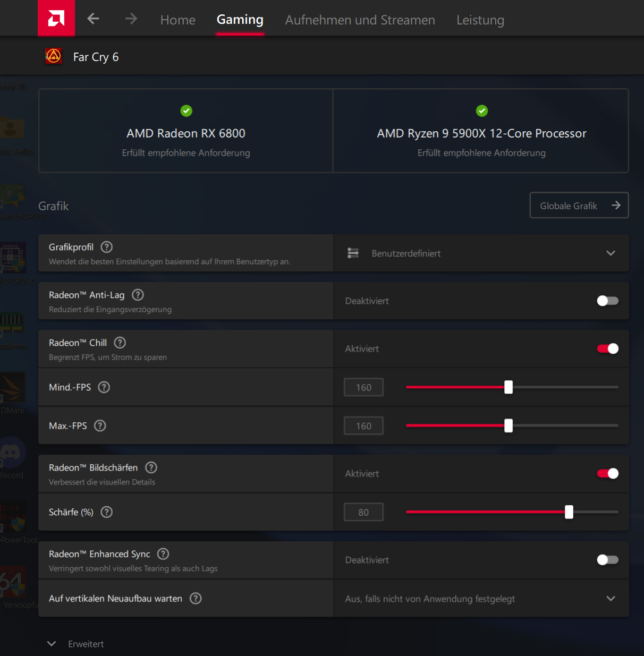The image size is (644, 656).
Task: Click the Schärfe value field 80
Action: coord(363,512)
